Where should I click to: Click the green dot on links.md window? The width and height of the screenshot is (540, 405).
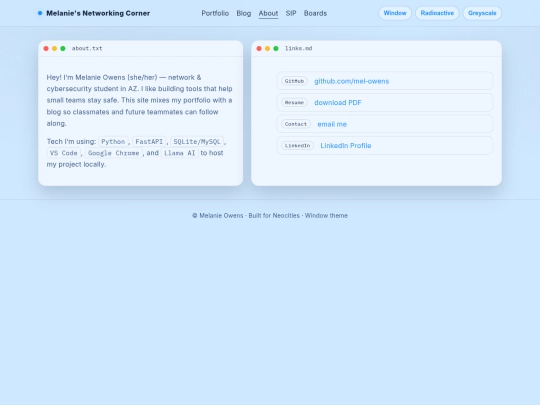tap(276, 49)
